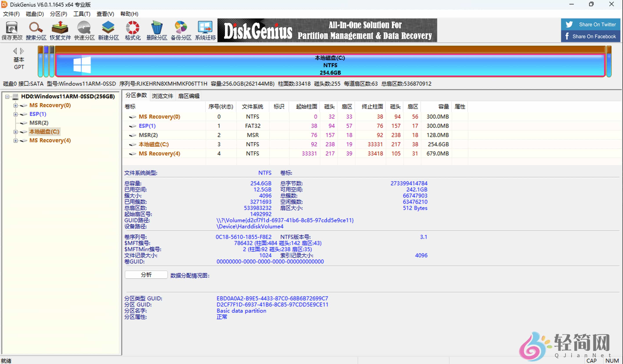Select the first small partition segment on disk bar

(x=40, y=61)
